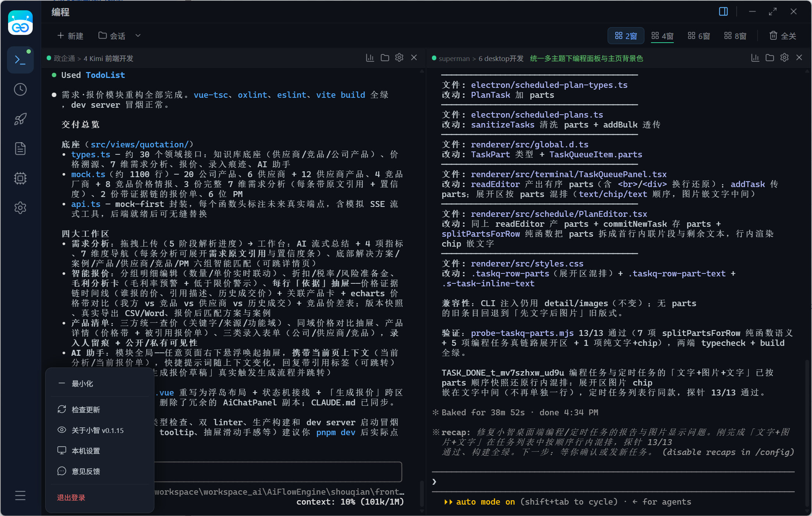Switch to 6窗 layout
The width and height of the screenshot is (812, 516).
(x=699, y=36)
